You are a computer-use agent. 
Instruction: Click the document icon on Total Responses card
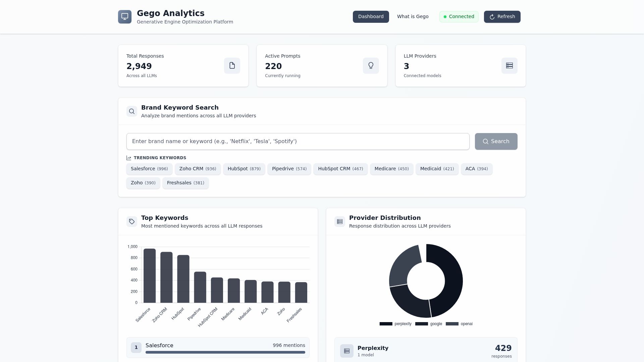coord(232,66)
